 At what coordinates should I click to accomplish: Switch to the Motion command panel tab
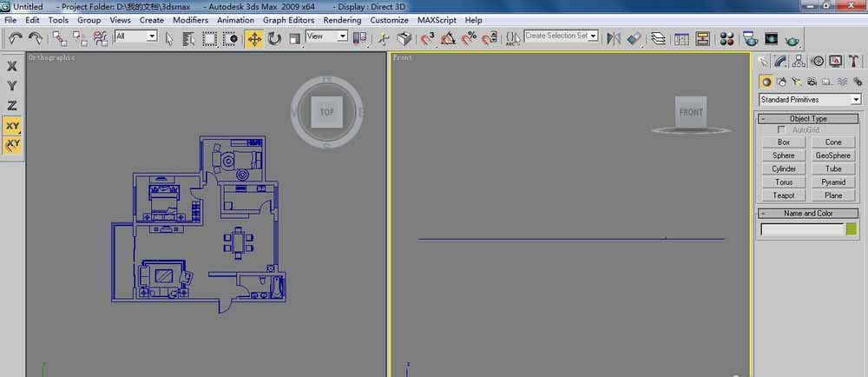point(818,61)
